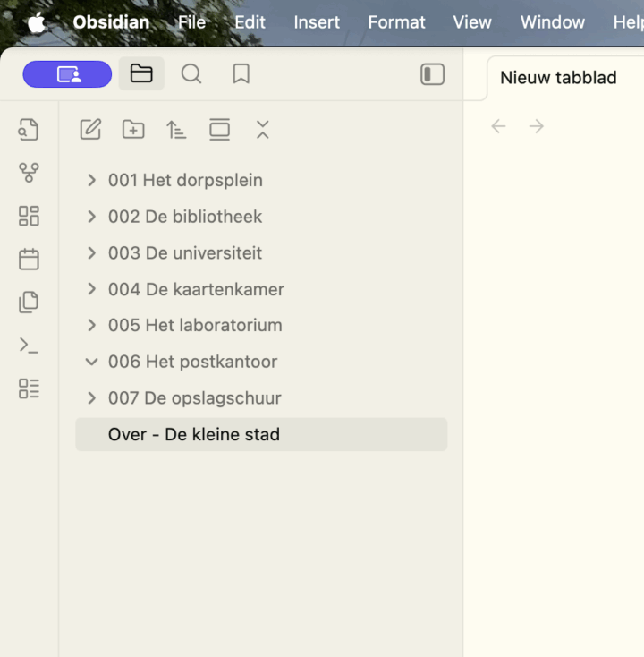Open the quick switcher ribbon icon

30,130
